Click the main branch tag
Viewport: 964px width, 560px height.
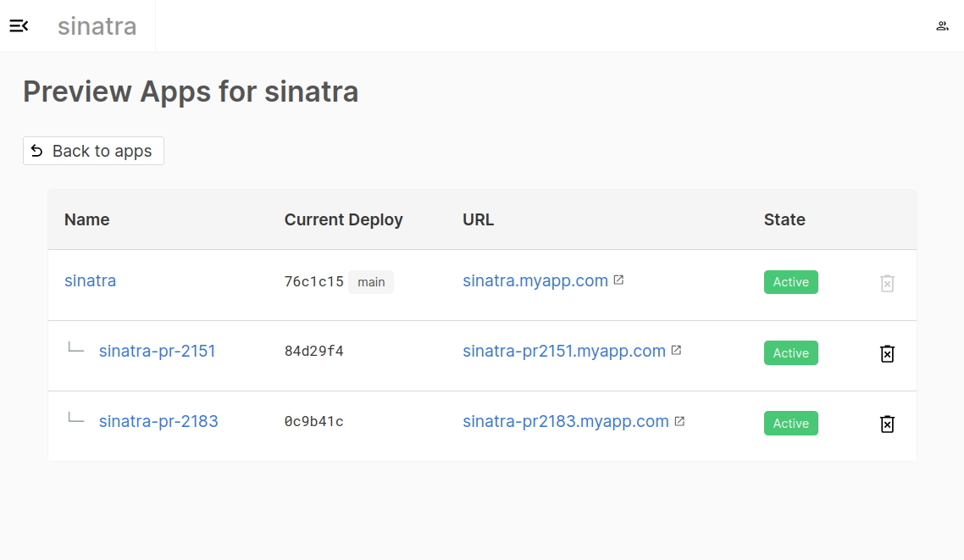[x=371, y=282]
